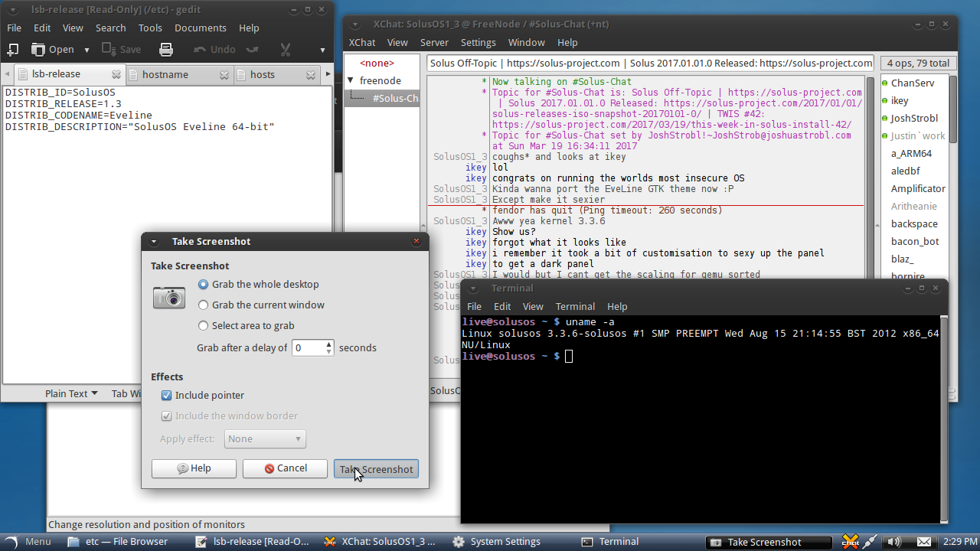Switch to System Settings taskbar item

click(497, 542)
